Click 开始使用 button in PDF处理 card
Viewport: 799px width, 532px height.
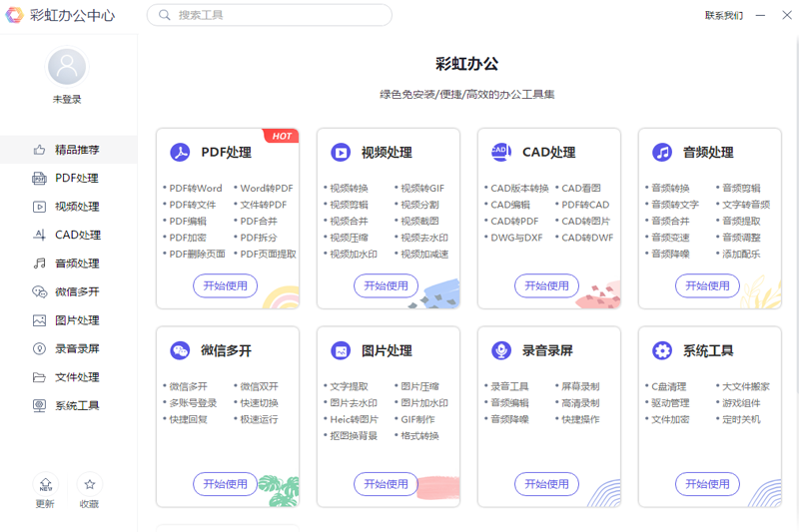225,285
